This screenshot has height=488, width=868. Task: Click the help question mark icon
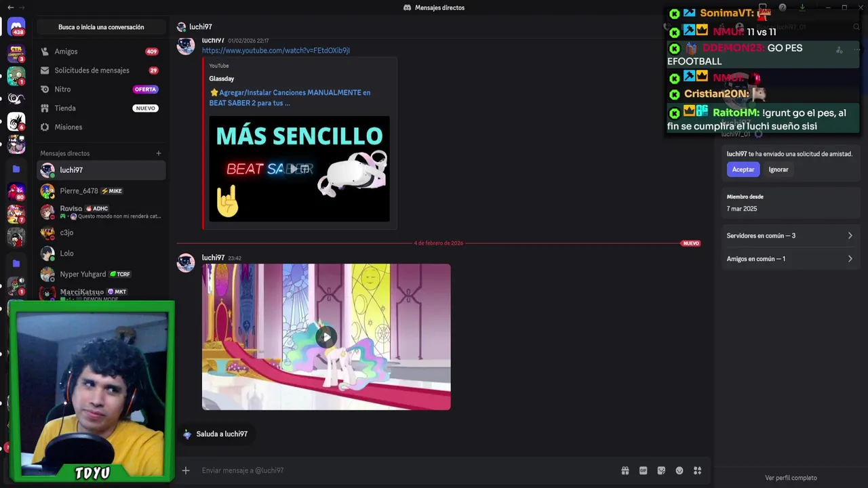click(x=783, y=7)
